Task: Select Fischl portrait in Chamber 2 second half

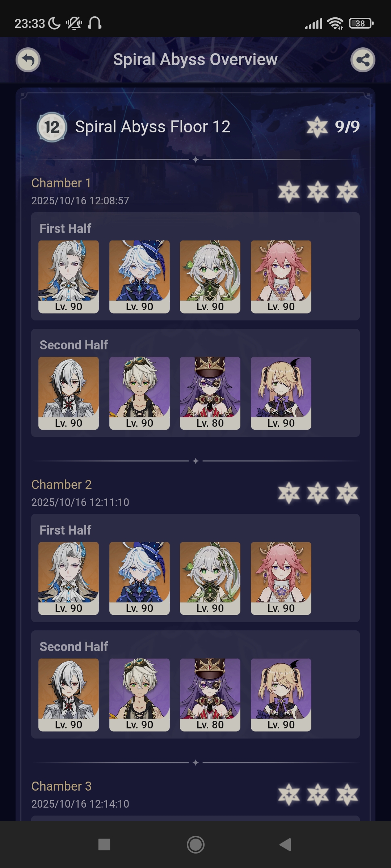Action: tap(281, 695)
